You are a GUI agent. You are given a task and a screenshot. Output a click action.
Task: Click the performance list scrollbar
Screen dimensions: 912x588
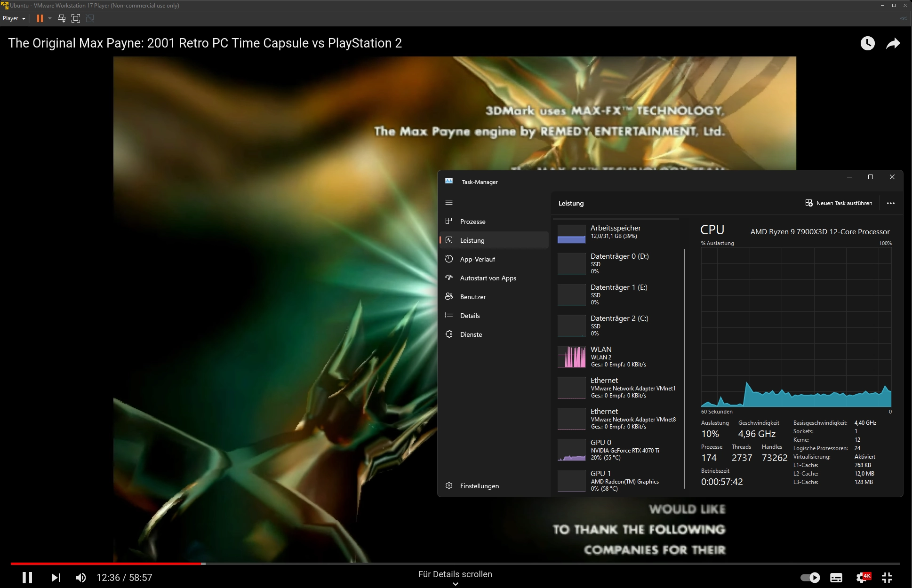pos(685,369)
